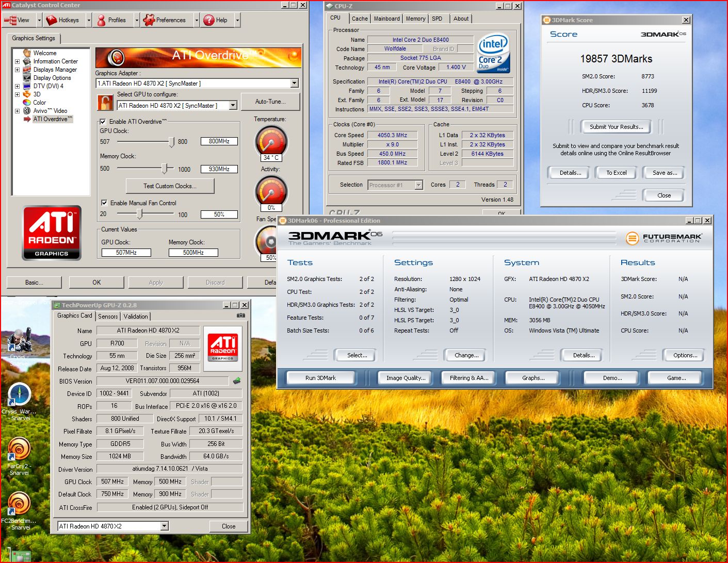This screenshot has height=563, width=728.
Task: Select ATI Overdrive tree item
Action: pyautogui.click(x=53, y=119)
